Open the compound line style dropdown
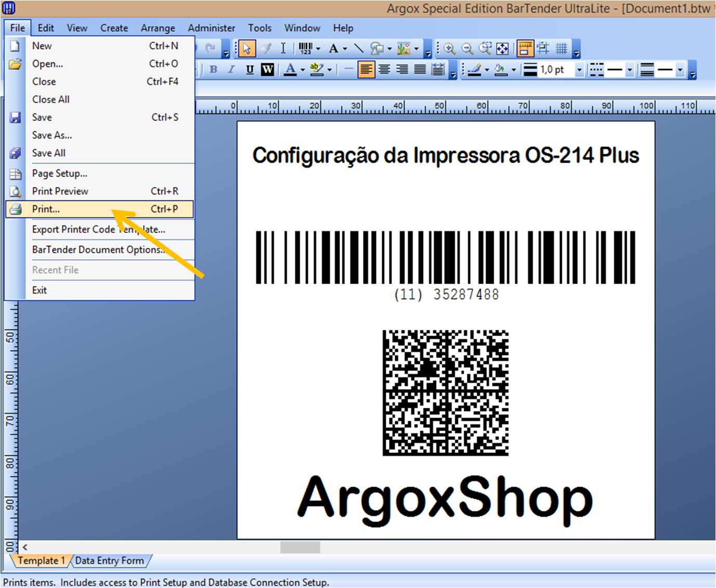 click(680, 70)
